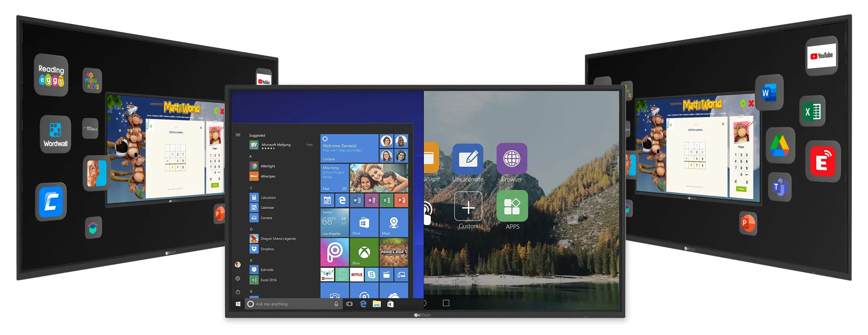The width and height of the screenshot is (868, 335).
Task: Click the Windows Start button
Action: (238, 304)
